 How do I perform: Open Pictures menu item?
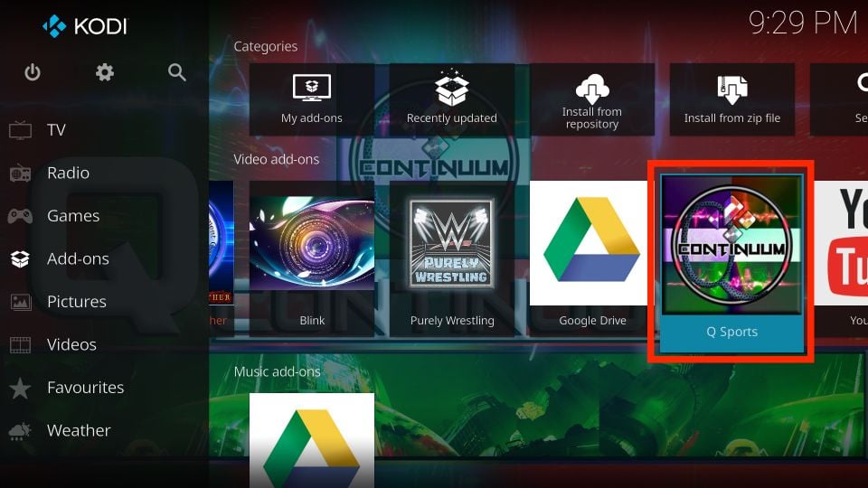76,302
